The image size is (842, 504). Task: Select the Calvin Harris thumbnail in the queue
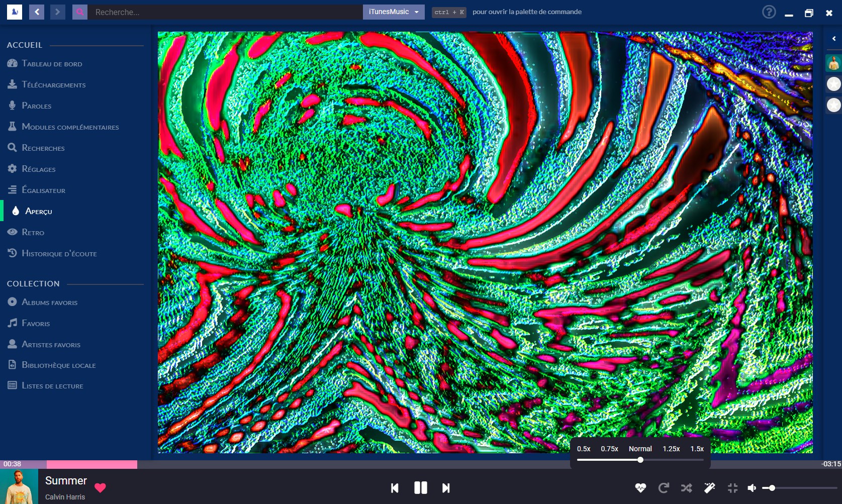(834, 63)
